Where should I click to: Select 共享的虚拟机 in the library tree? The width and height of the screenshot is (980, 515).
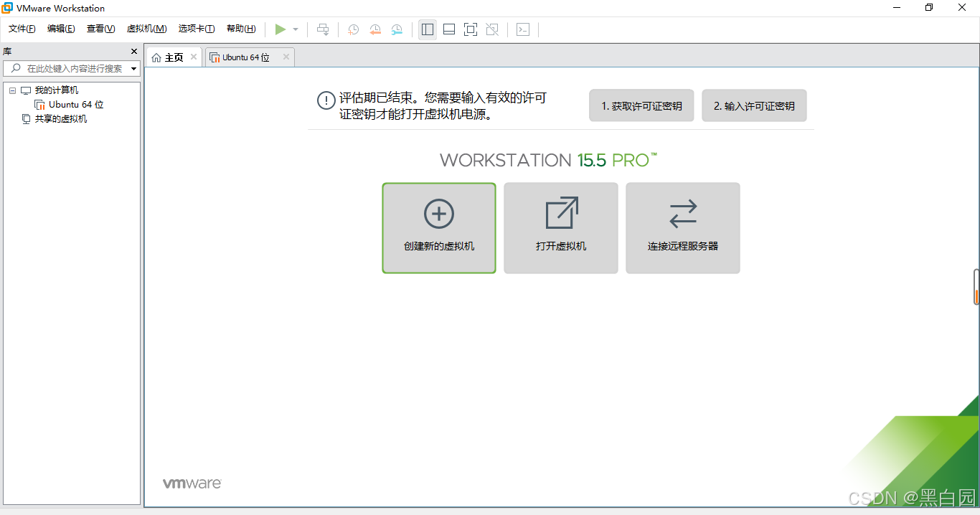pyautogui.click(x=61, y=119)
